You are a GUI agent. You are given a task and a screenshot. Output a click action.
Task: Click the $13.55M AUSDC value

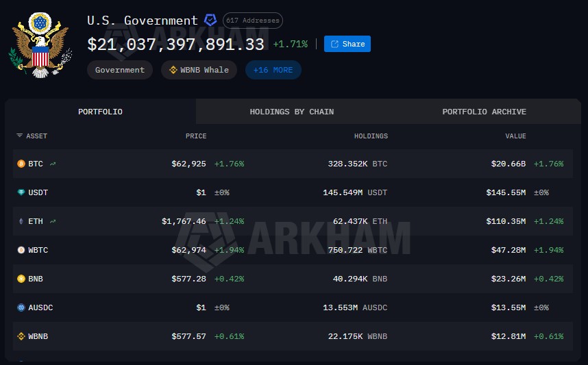(508, 307)
